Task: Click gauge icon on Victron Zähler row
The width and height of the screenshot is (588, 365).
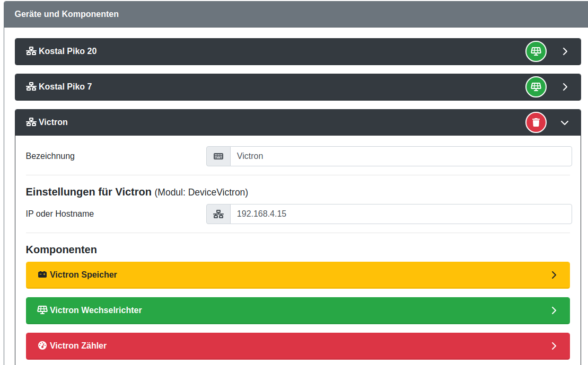Action: [42, 345]
